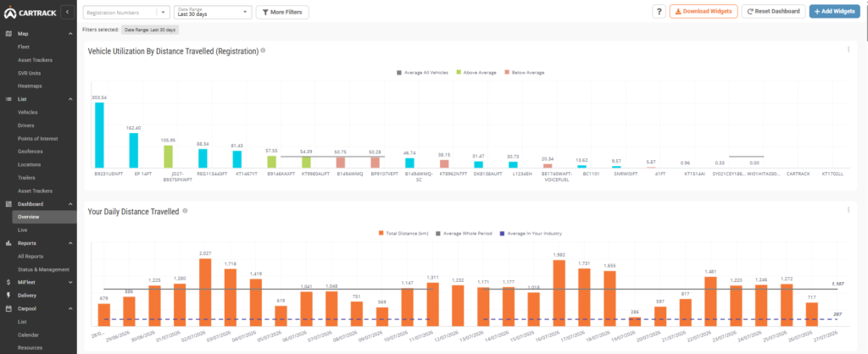Image resolution: width=868 pixels, height=354 pixels.
Task: Click the 'Date Range: Last 30 days' filter chip
Action: click(149, 30)
